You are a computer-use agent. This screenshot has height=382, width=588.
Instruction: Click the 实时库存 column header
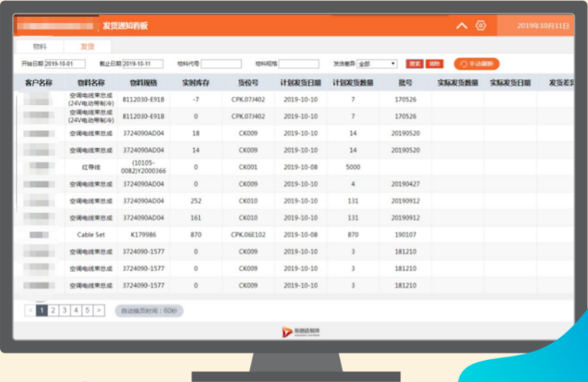(x=196, y=83)
